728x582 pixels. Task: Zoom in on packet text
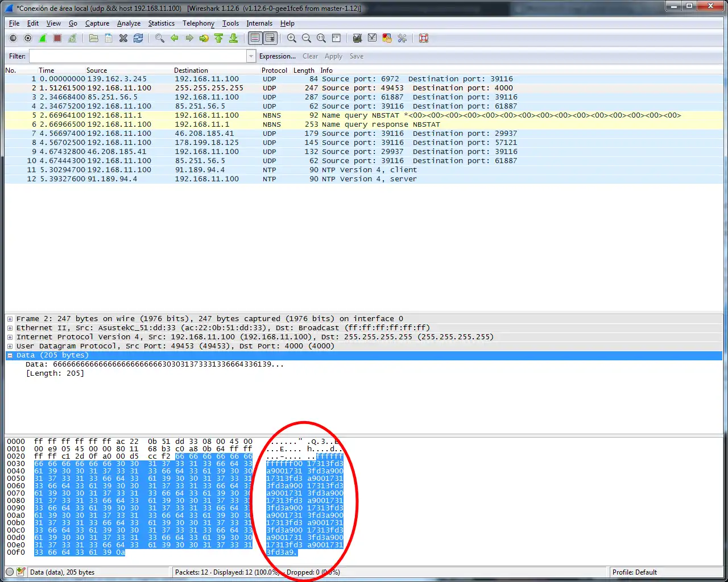pyautogui.click(x=292, y=38)
